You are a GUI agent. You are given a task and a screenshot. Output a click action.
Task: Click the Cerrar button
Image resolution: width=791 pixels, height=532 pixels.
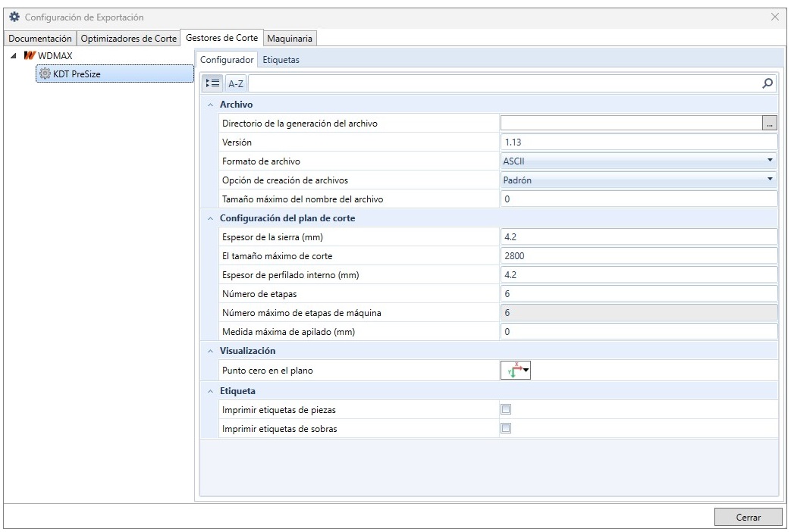(x=748, y=518)
